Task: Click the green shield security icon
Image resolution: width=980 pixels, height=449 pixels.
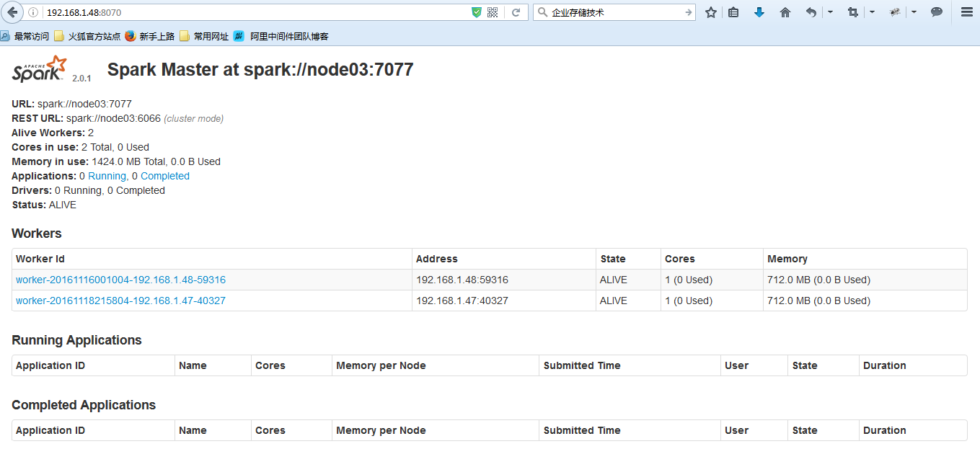Action: (x=476, y=12)
